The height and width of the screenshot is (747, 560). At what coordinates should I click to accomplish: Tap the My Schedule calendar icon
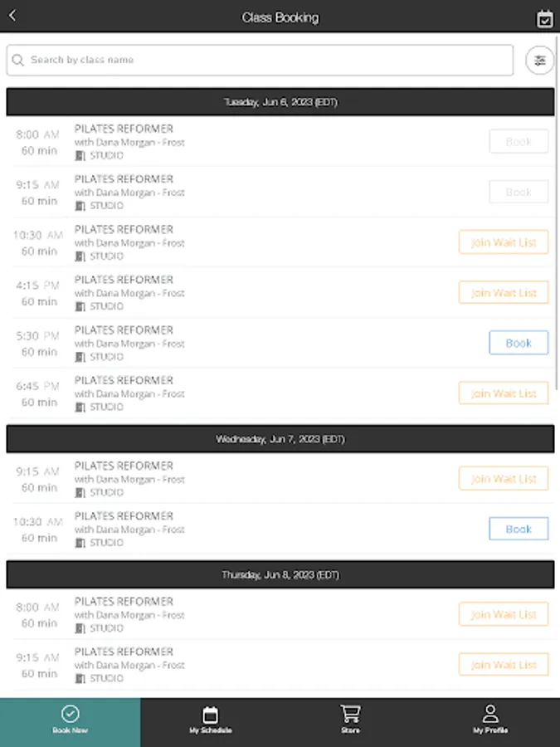click(210, 714)
